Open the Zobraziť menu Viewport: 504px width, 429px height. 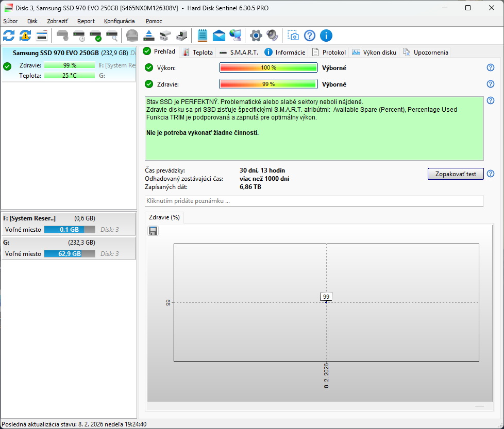point(58,21)
